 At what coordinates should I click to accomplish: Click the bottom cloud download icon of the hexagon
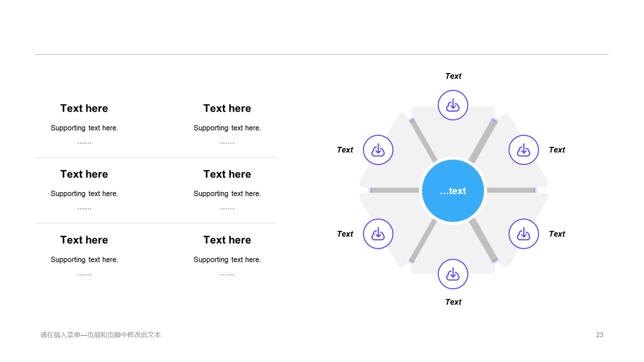pyautogui.click(x=453, y=274)
